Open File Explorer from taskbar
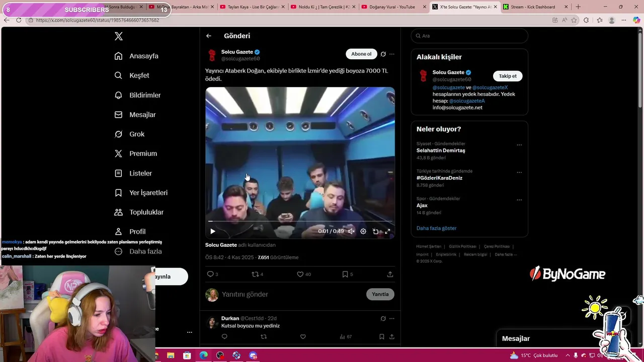The height and width of the screenshot is (362, 644). tap(171, 355)
